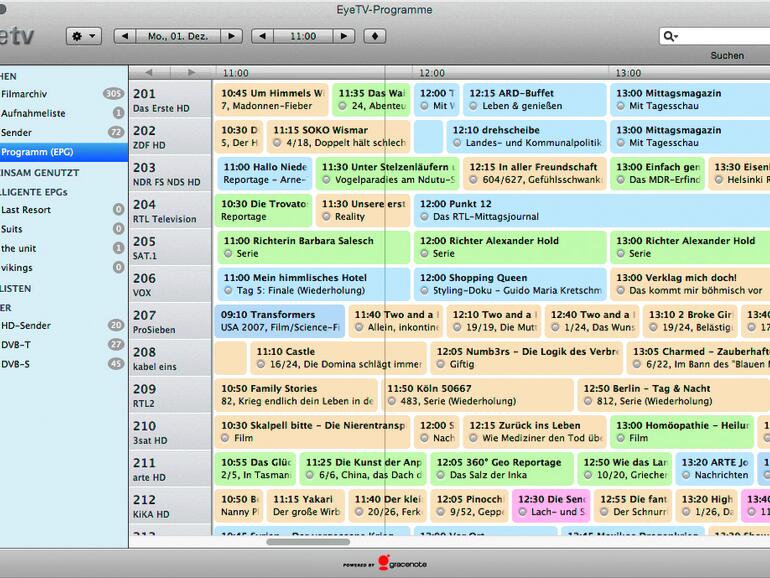Toggle record for 12:00 Shopping Queen
Screen dimensions: 770x578
coord(424,291)
